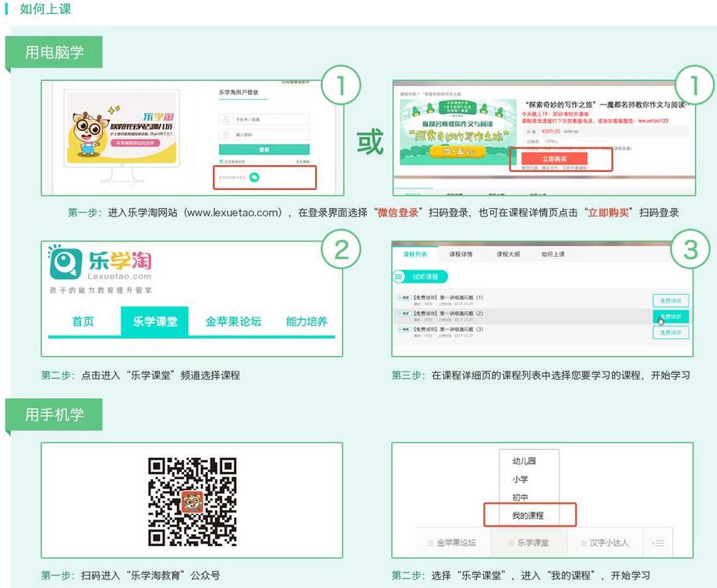Click the green circled number 3 badge
The image size is (717, 588).
[690, 250]
